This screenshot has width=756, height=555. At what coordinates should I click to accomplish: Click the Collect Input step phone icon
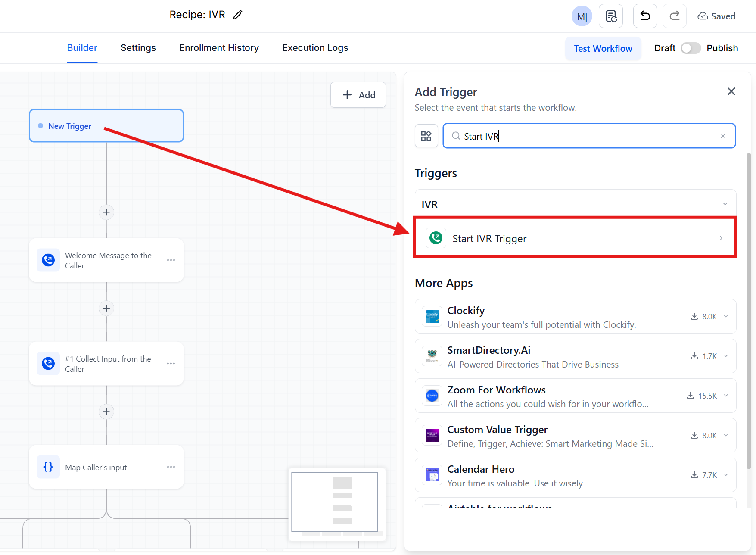pyautogui.click(x=48, y=364)
